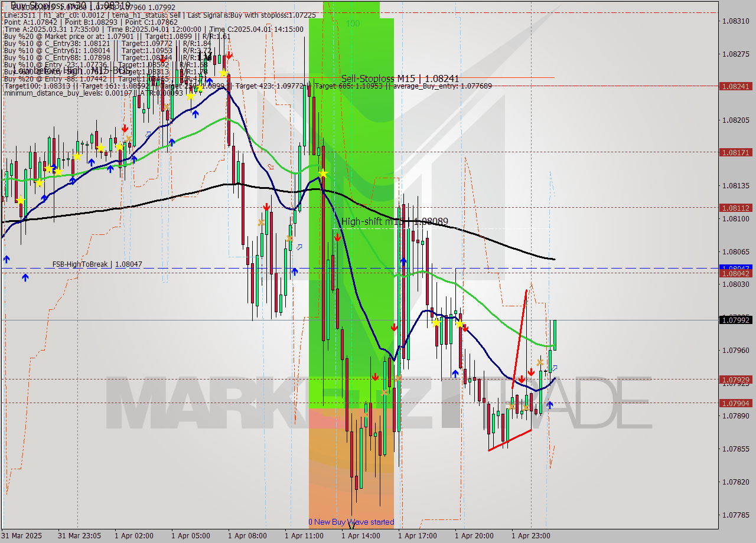Select the yellow star marker near 1 Apr 19:00

click(460, 323)
